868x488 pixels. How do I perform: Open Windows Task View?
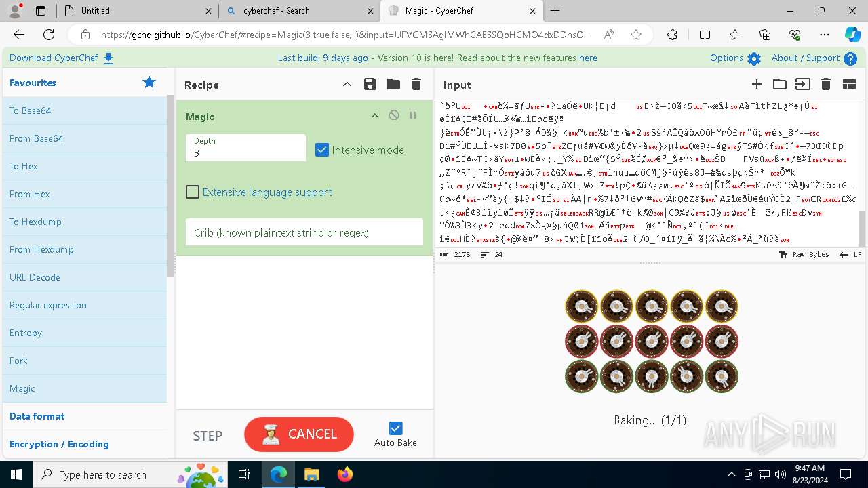tap(245, 474)
